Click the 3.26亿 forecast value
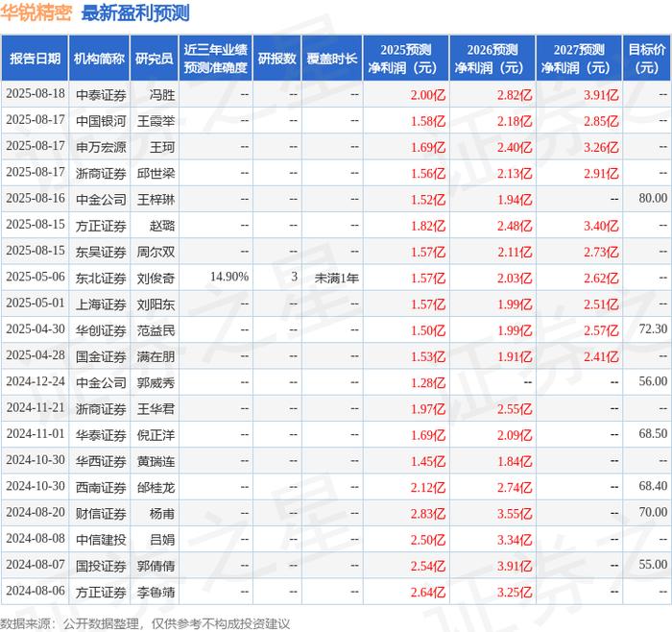The height and width of the screenshot is (632, 672). tap(601, 147)
